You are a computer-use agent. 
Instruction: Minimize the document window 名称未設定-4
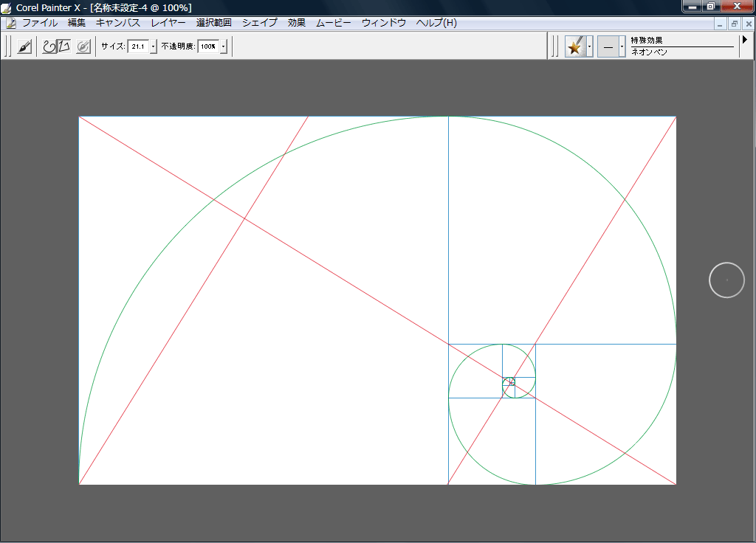(720, 24)
